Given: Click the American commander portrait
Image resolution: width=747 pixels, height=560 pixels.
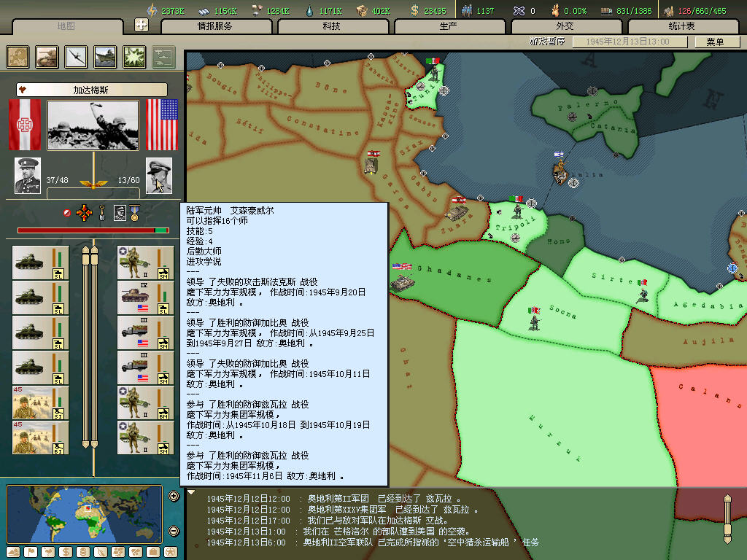Looking at the screenshot, I should point(159,176).
